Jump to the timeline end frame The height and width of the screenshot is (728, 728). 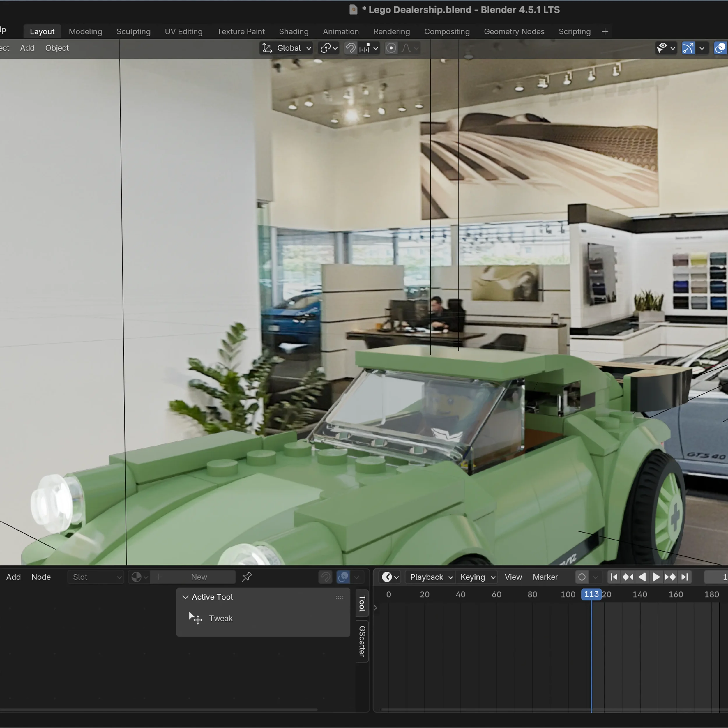[685, 577]
